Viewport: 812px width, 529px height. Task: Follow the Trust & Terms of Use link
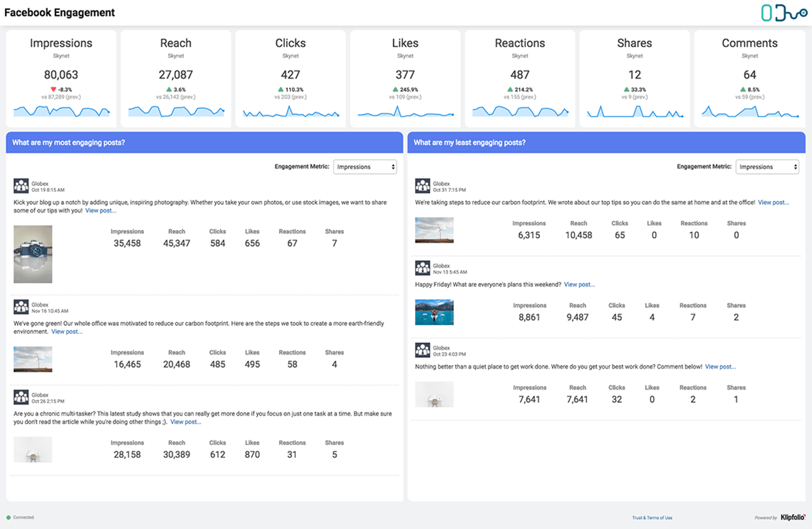click(652, 518)
